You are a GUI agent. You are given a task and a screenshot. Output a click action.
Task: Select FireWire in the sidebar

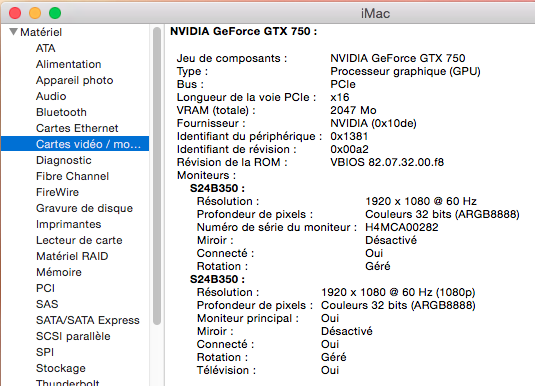(57, 192)
